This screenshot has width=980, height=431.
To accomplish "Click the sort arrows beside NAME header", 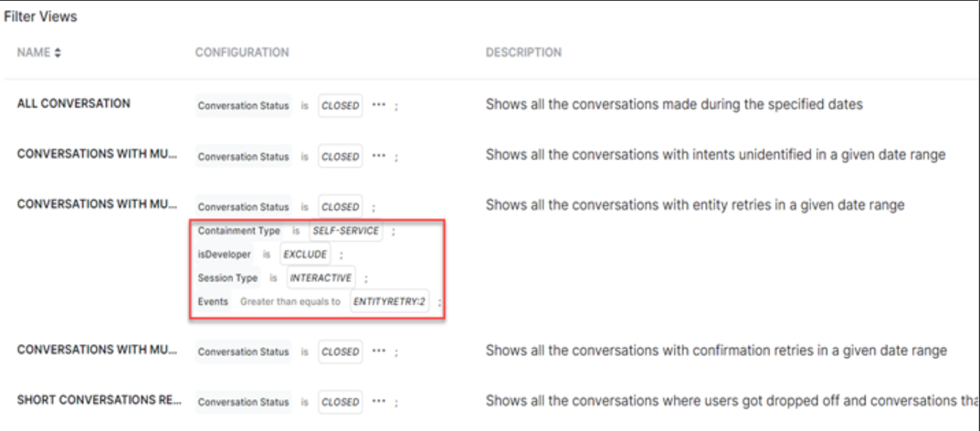I will (58, 53).
